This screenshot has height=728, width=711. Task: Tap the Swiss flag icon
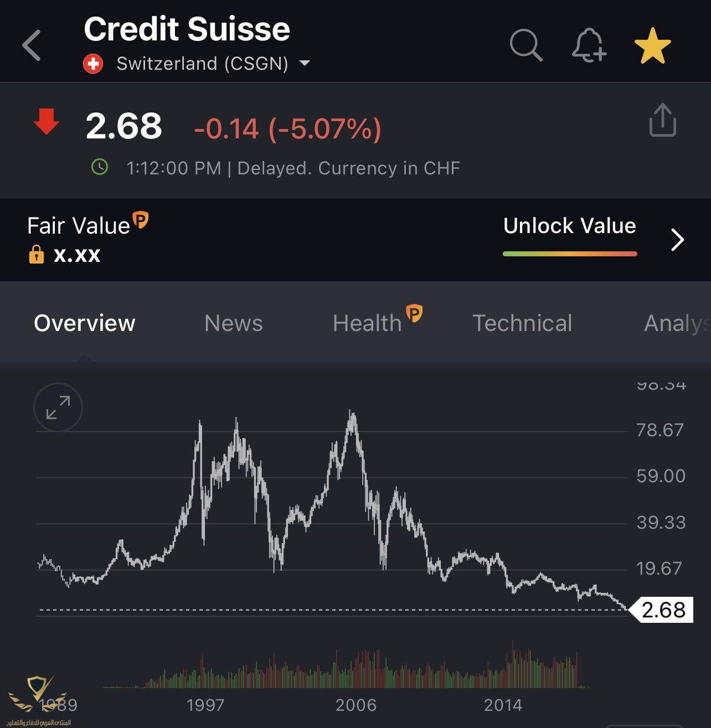pyautogui.click(x=93, y=64)
